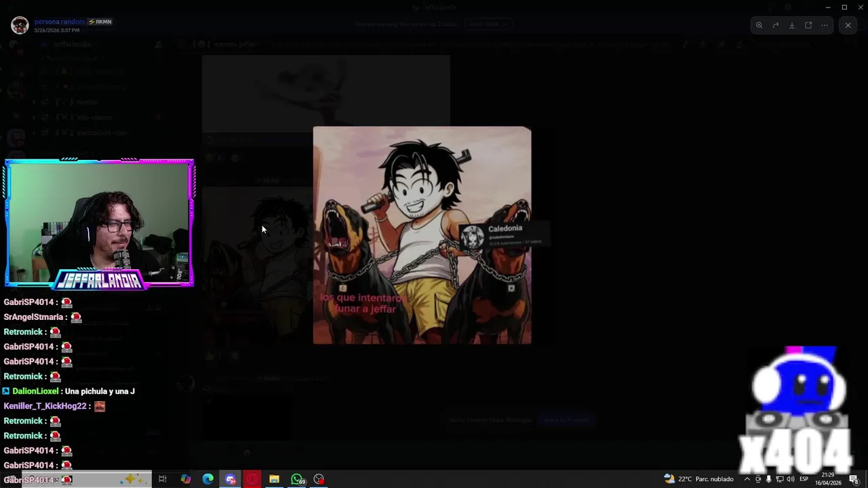The height and width of the screenshot is (488, 868).
Task: Zoom in on the image with magnifier icon
Action: tap(759, 25)
